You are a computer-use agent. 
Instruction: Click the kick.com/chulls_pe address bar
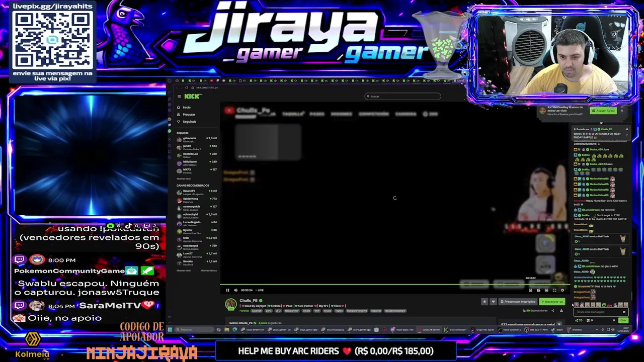click(x=207, y=87)
